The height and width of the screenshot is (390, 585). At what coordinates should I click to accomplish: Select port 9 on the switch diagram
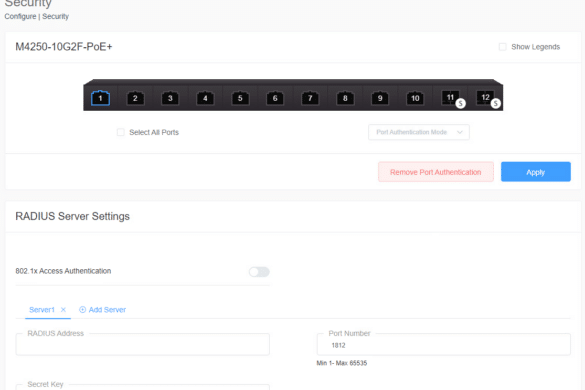point(380,98)
